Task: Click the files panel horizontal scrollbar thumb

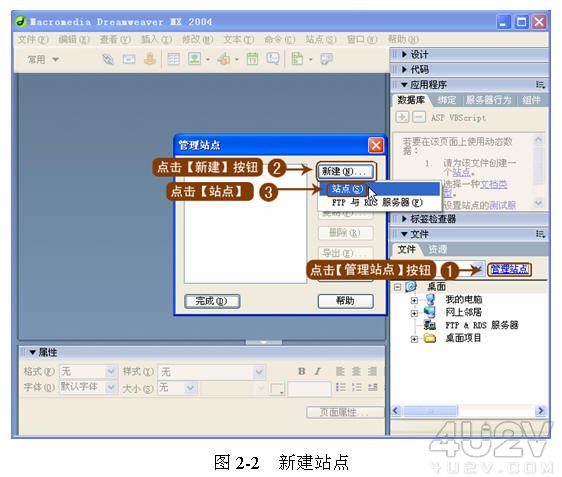Action: point(430,411)
